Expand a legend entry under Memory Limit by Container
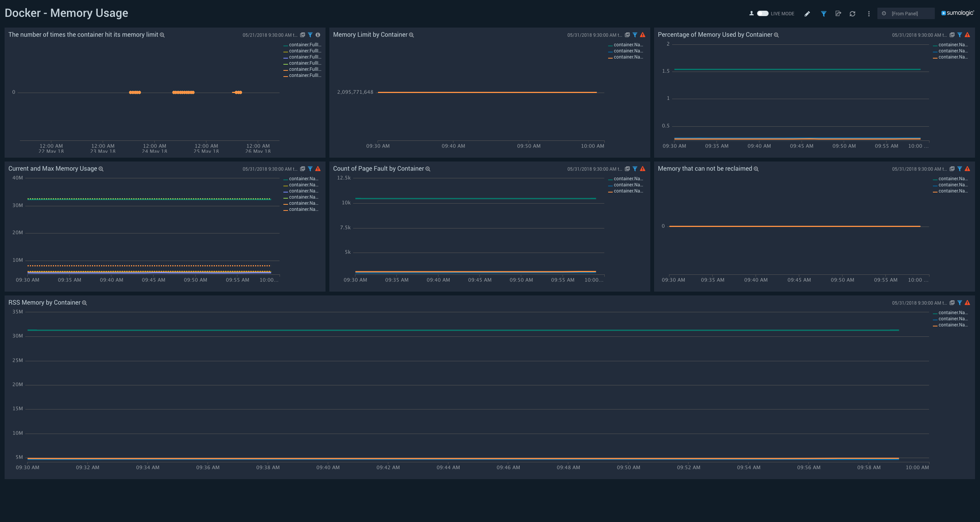The width and height of the screenshot is (980, 522). click(x=628, y=45)
